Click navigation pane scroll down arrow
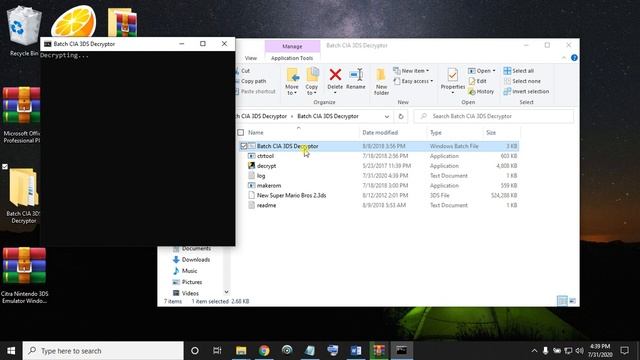 (227, 292)
